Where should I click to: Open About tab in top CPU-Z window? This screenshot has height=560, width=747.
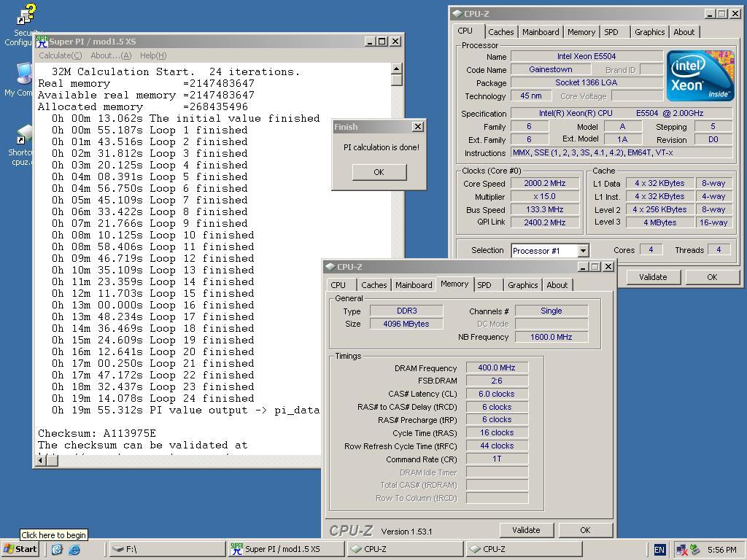pyautogui.click(x=684, y=32)
